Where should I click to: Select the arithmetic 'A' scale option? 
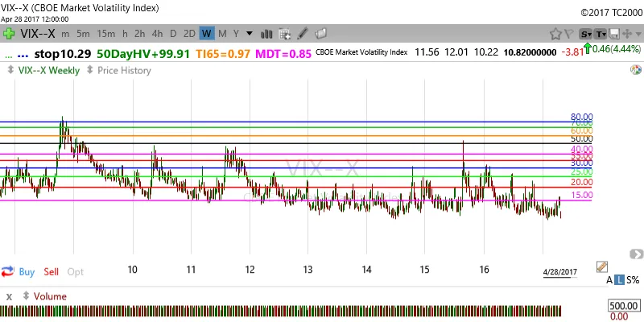[x=609, y=280]
